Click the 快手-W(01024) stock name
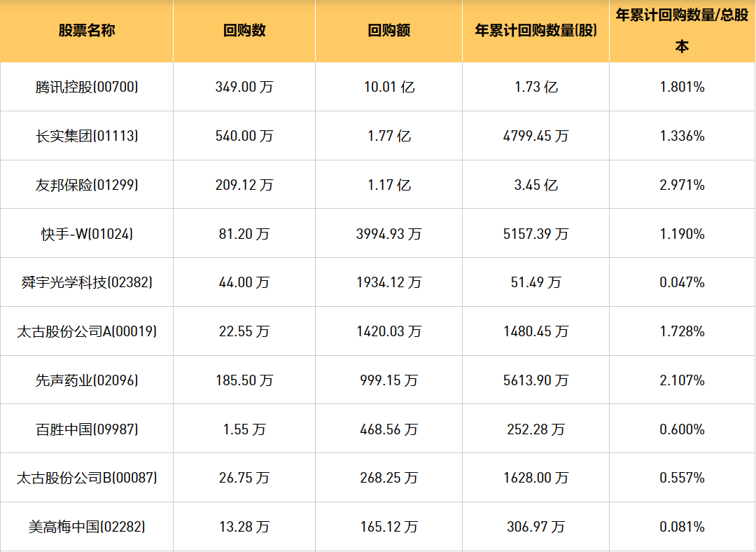The image size is (756, 552). 87,234
